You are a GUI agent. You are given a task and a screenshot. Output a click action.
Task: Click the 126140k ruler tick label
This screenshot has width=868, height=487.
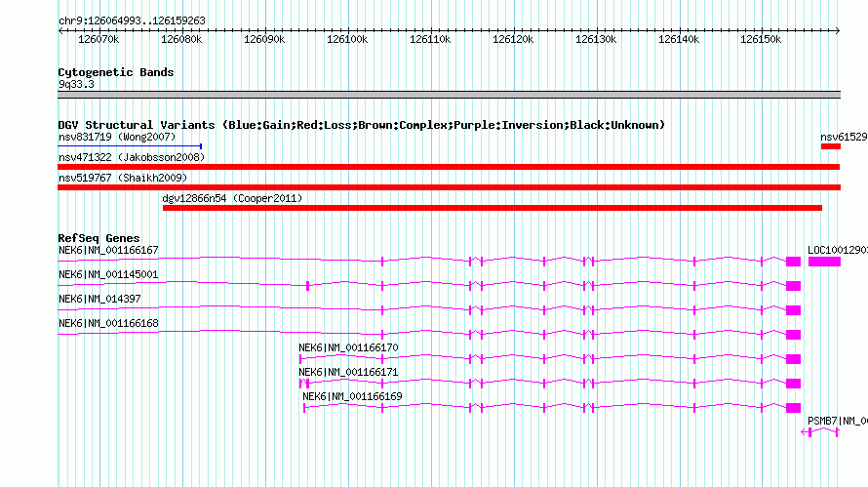click(x=679, y=39)
